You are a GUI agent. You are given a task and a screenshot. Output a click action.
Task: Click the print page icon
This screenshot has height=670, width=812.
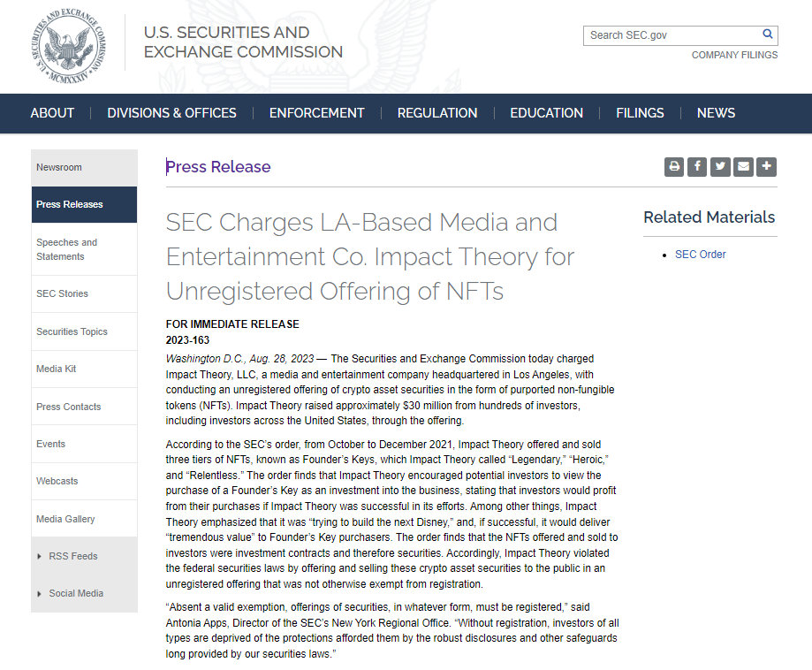point(674,166)
